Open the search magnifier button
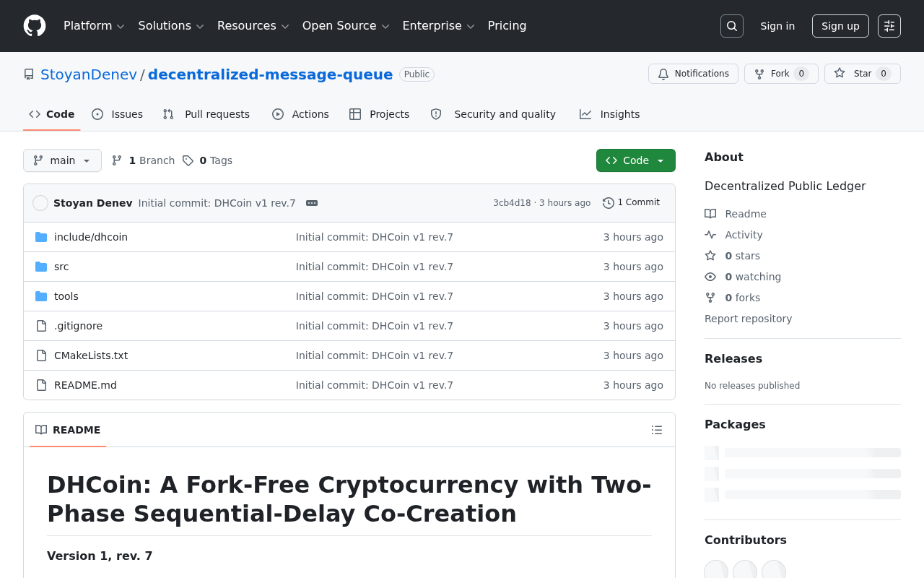 [732, 26]
